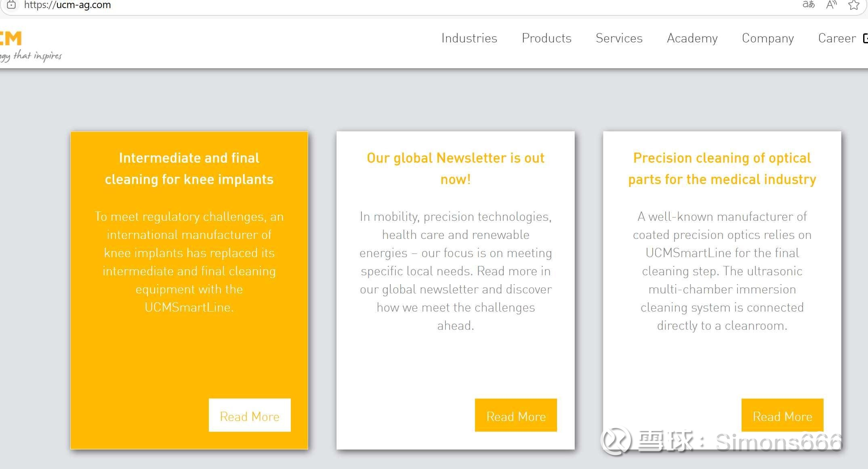
Task: Open the Company menu
Action: point(767,38)
